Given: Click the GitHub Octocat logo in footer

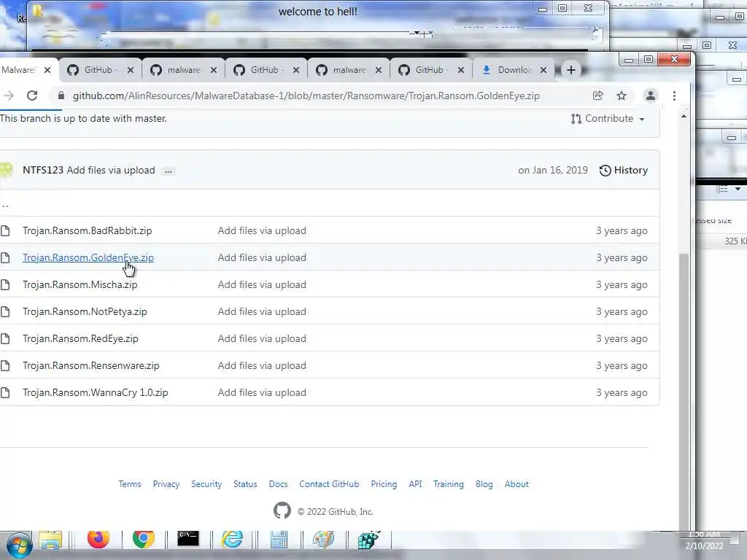Looking at the screenshot, I should [x=282, y=511].
